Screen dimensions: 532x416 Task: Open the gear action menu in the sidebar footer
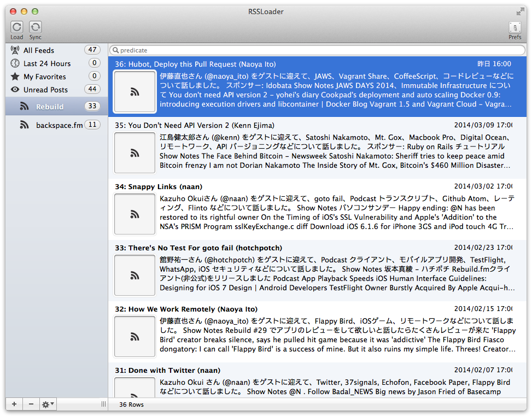(48, 404)
